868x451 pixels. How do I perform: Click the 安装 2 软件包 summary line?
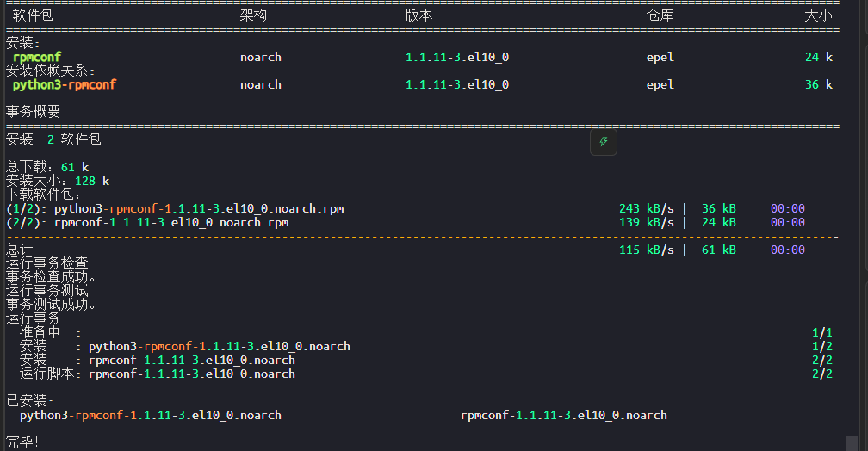pos(53,139)
